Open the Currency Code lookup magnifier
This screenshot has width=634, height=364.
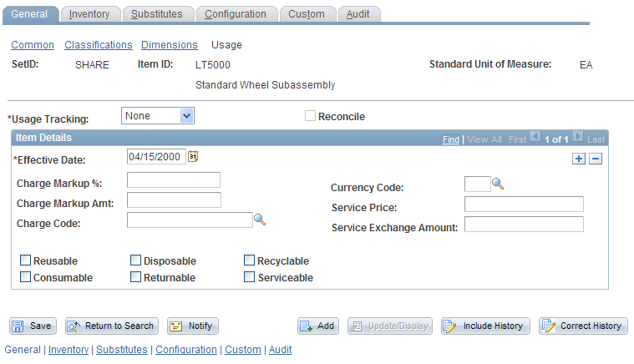point(498,184)
